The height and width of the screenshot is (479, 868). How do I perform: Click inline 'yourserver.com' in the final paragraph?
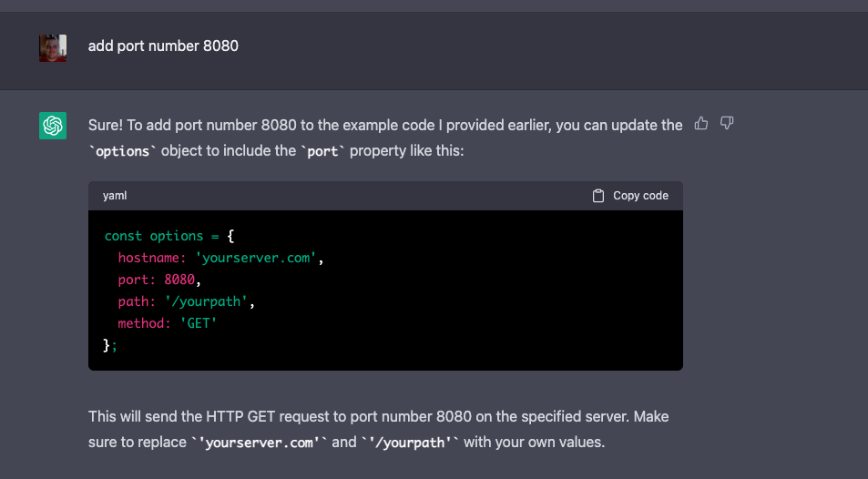click(x=259, y=443)
